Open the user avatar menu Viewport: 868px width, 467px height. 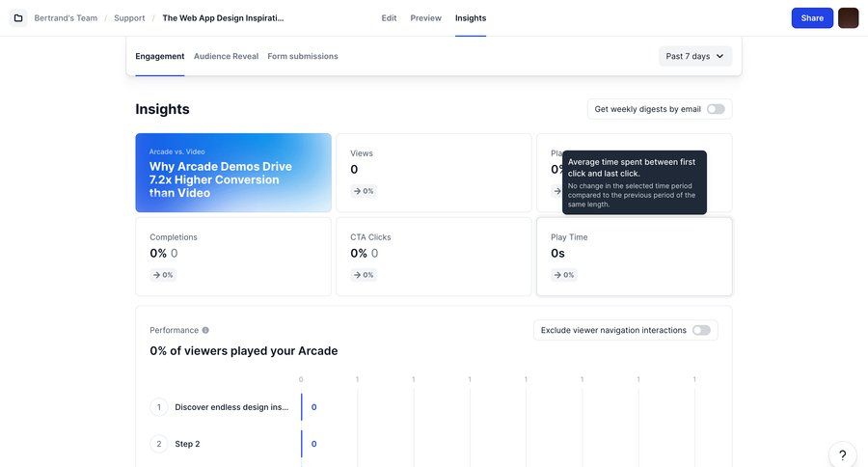848,17
